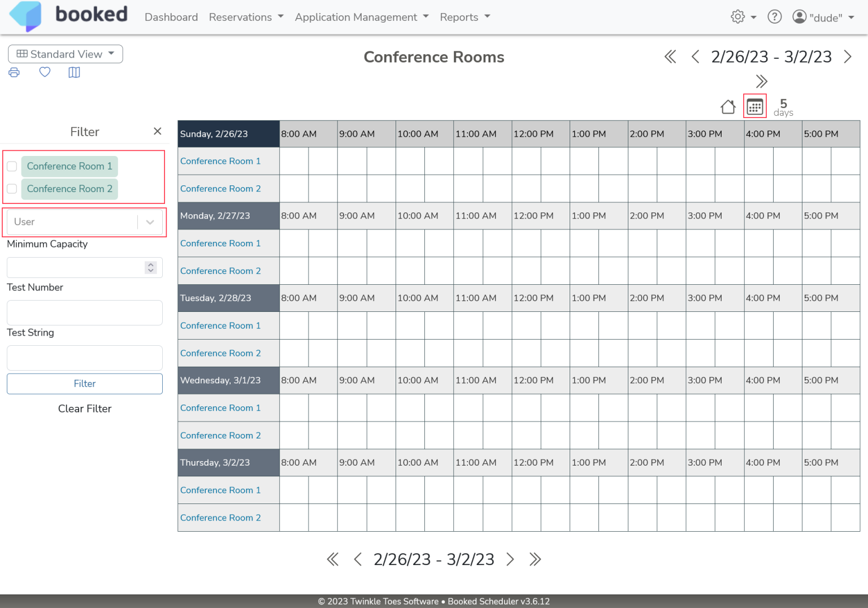The width and height of the screenshot is (868, 608).
Task: Expand the Standard View dropdown
Action: point(66,54)
